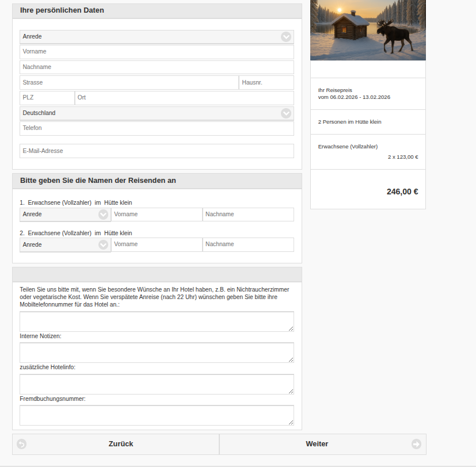Image resolution: width=476 pixels, height=467 pixels.
Task: Click the Interne Notizen text area
Action: point(157,353)
